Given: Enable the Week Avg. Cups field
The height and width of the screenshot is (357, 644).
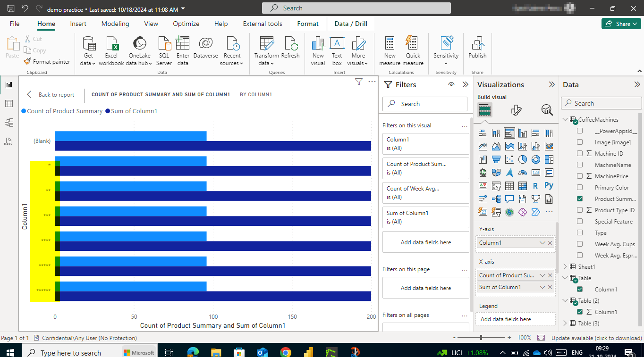Looking at the screenshot, I should tap(580, 244).
